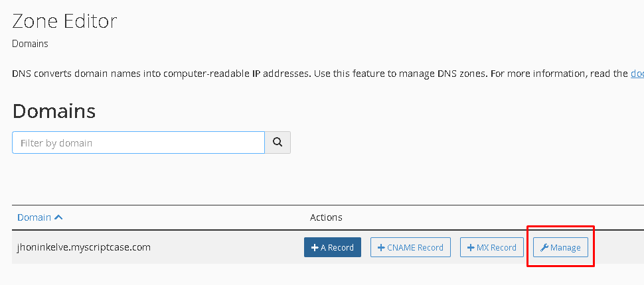Open Manage for jhoninkelve.myscriptcase.com

[560, 247]
